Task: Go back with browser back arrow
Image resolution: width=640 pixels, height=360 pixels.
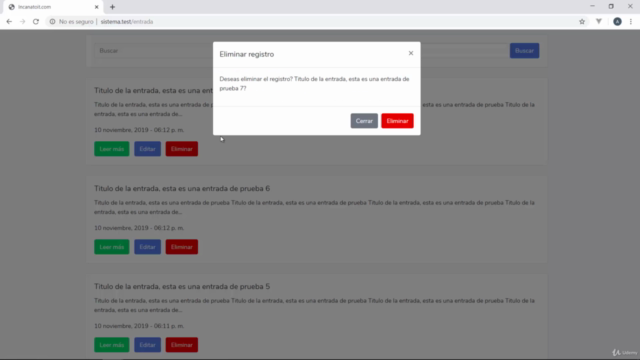Action: click(9, 22)
